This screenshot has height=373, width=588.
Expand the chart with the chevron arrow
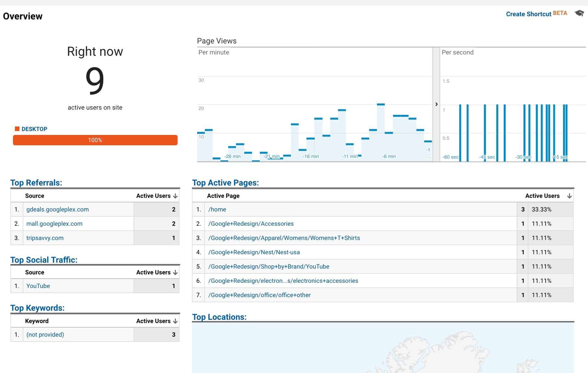click(x=436, y=104)
